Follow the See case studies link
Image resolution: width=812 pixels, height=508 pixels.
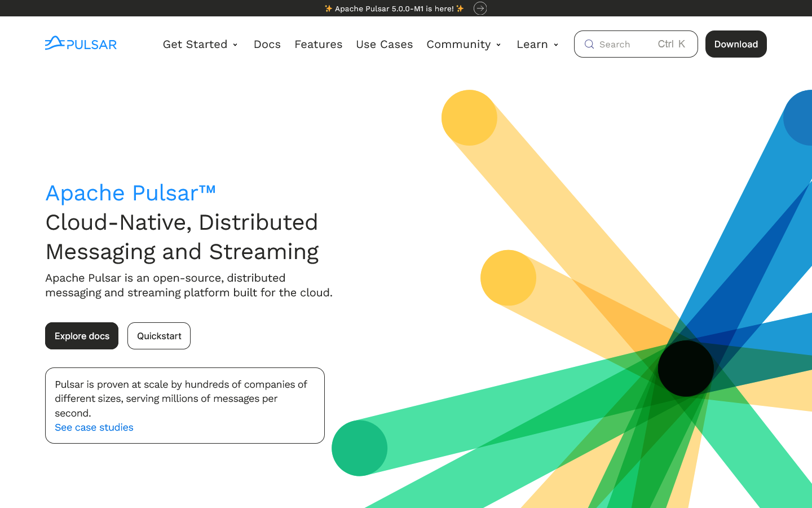point(94,427)
